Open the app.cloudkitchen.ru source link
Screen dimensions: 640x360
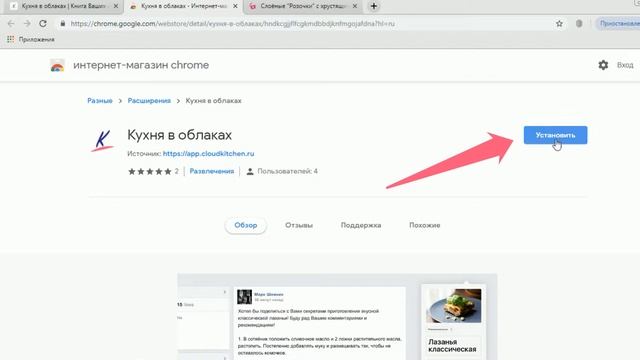(208, 153)
